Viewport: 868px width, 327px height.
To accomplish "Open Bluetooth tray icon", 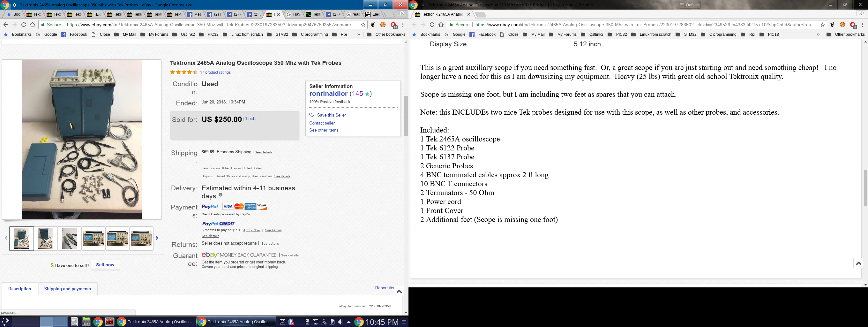I will point(291,322).
